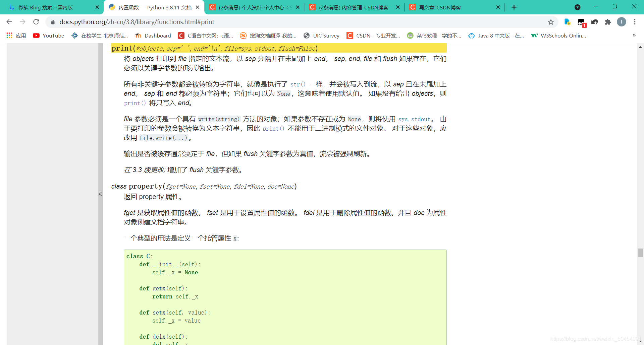The width and height of the screenshot is (644, 345).
Task: Click the code example block
Action: click(285, 297)
